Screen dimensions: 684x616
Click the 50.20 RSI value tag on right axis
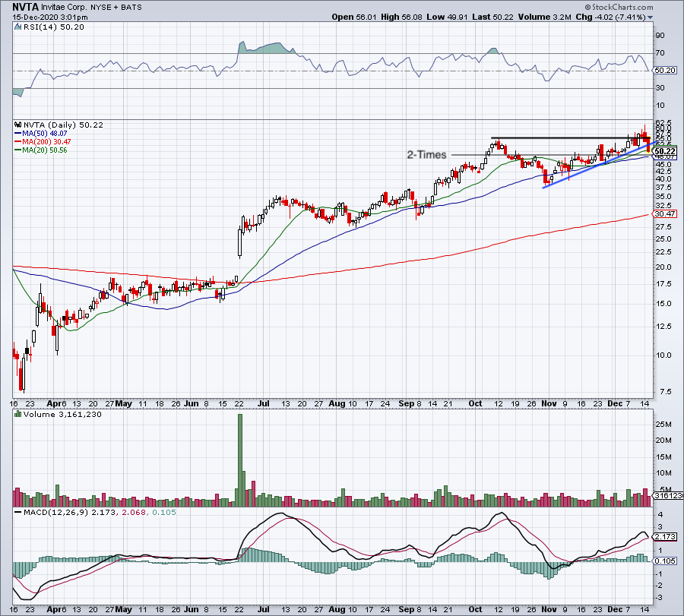tap(665, 70)
